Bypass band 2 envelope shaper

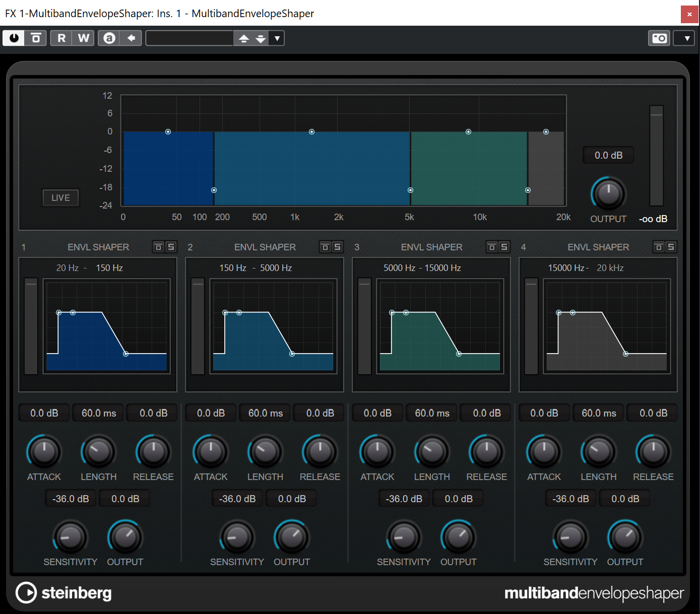click(x=325, y=247)
